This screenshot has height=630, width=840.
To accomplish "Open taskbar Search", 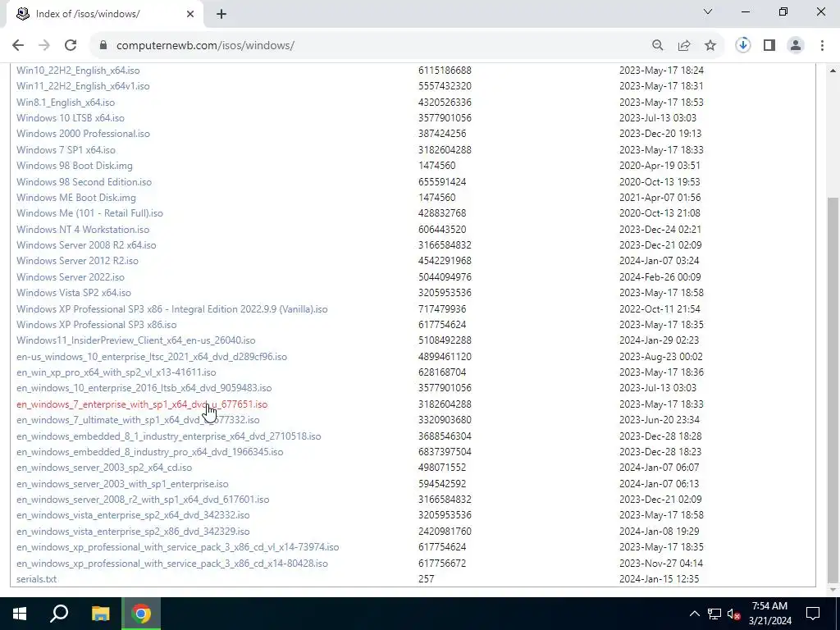I will [x=59, y=614].
